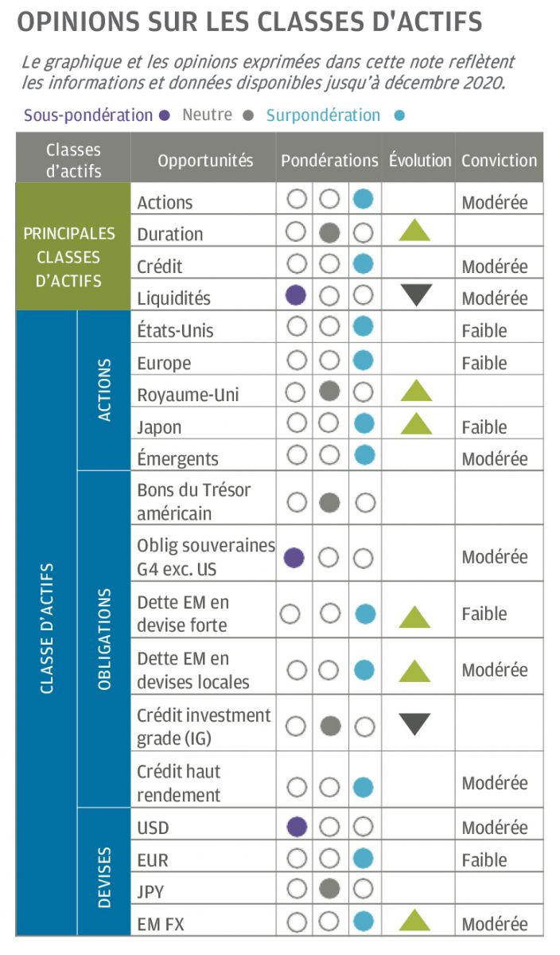This screenshot has width=560, height=955.
Task: Click the purple Sous-pondération legend dot
Action: click(x=165, y=115)
